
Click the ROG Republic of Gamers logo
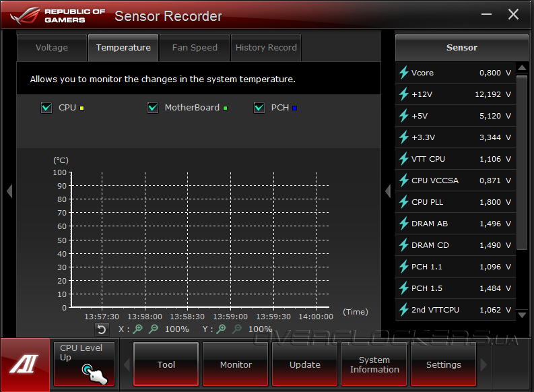57,15
